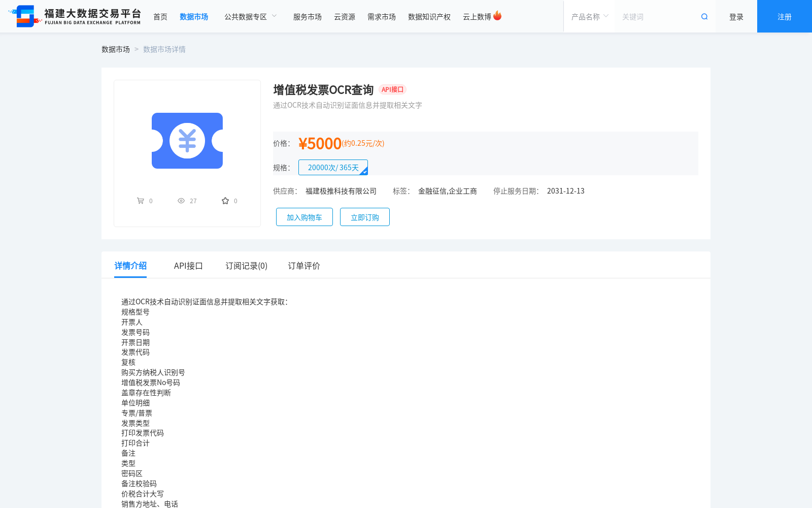Switch to the API接口 tab
812x508 pixels.
(x=188, y=266)
